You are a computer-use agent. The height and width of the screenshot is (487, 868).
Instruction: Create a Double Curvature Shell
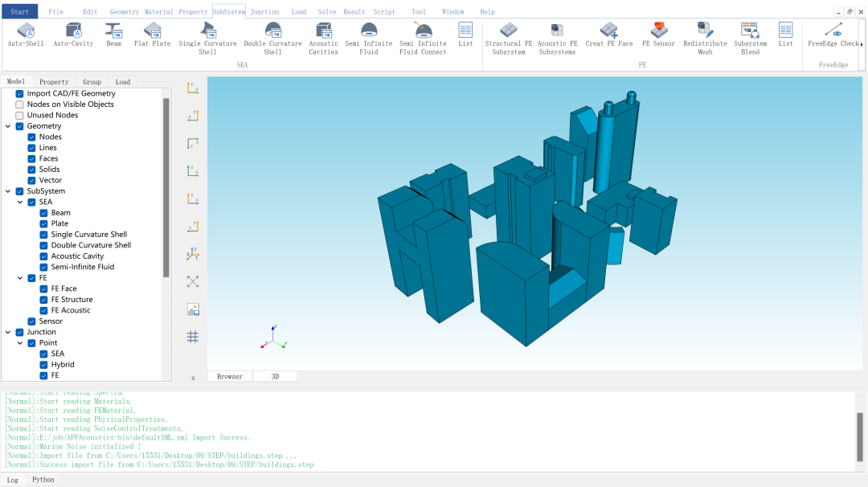coord(272,39)
